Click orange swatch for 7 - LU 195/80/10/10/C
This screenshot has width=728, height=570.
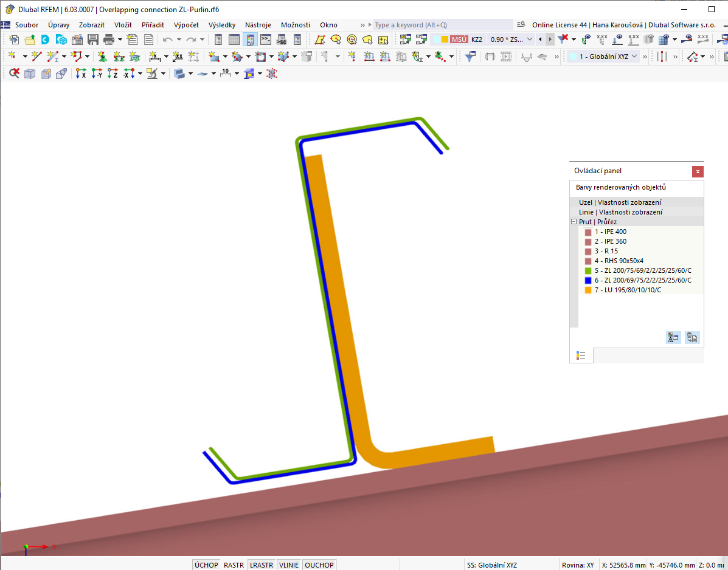click(588, 290)
